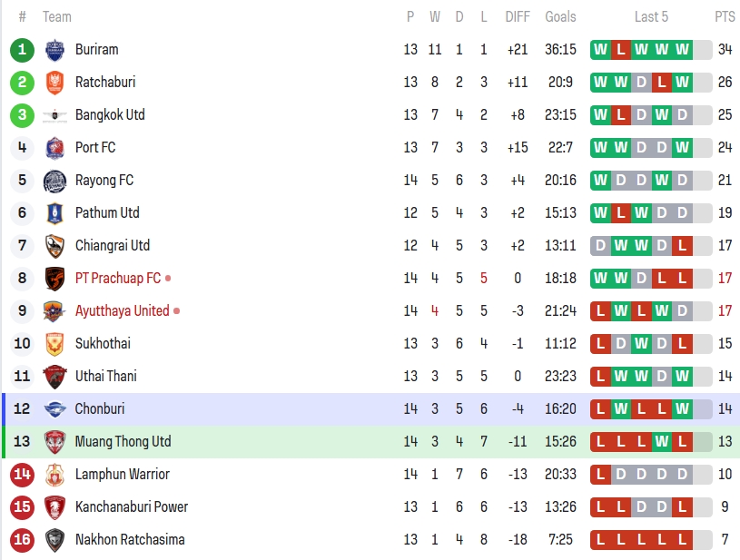The image size is (740, 560).
Task: Sort standings by Goals column header
Action: click(x=560, y=16)
